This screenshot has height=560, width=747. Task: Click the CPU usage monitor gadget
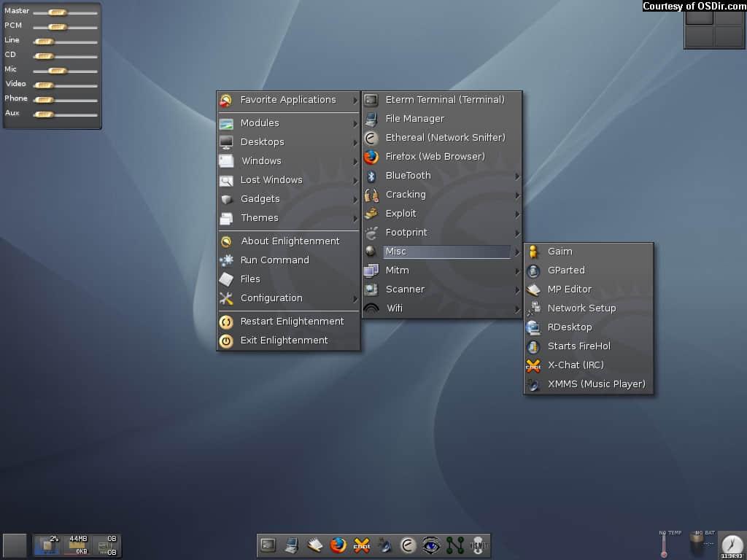pyautogui.click(x=48, y=545)
